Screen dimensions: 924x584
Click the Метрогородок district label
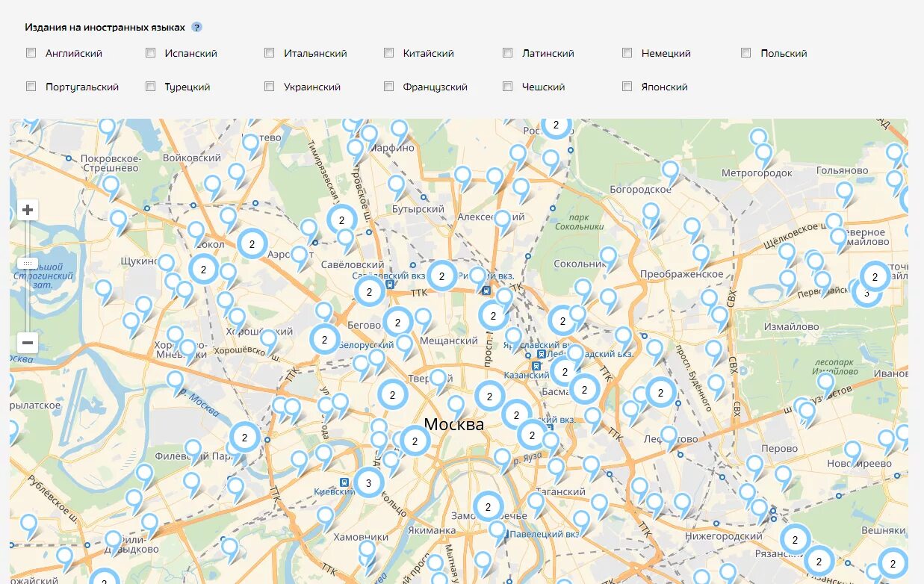[x=757, y=173]
